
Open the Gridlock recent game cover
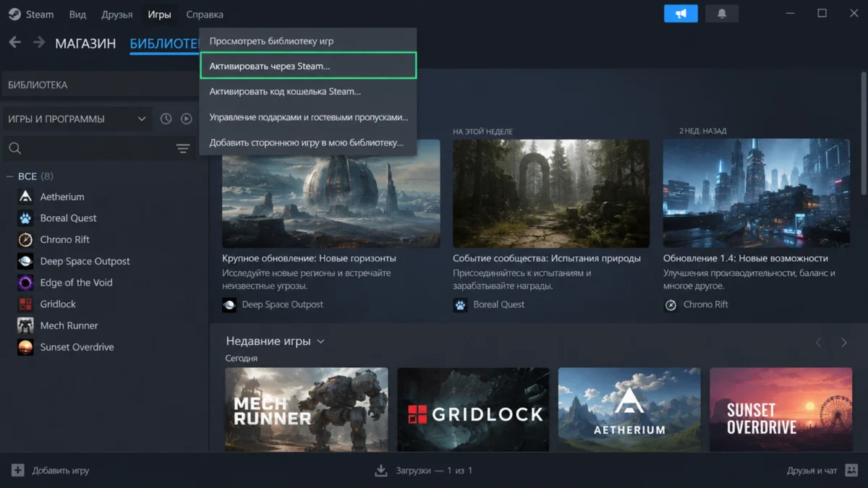click(473, 409)
